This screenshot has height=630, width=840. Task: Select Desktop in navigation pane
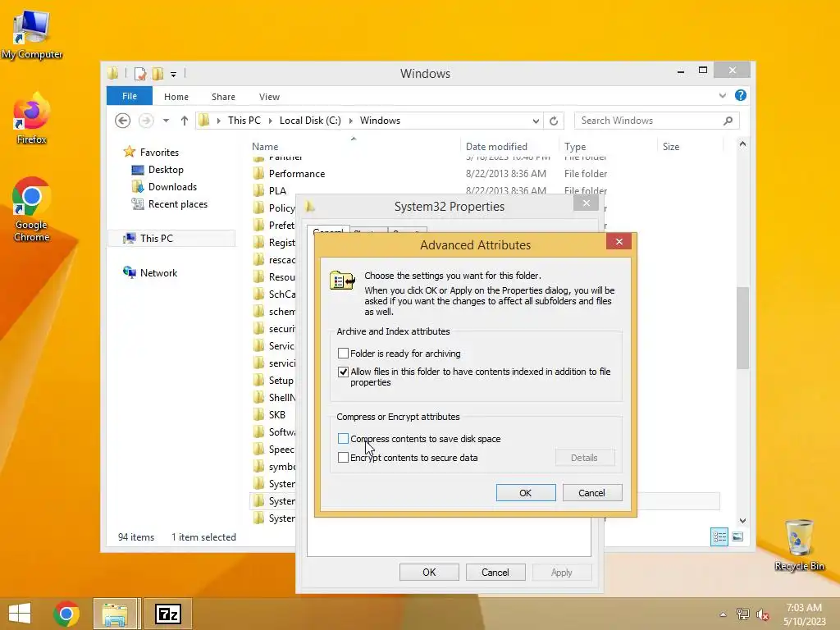(166, 169)
